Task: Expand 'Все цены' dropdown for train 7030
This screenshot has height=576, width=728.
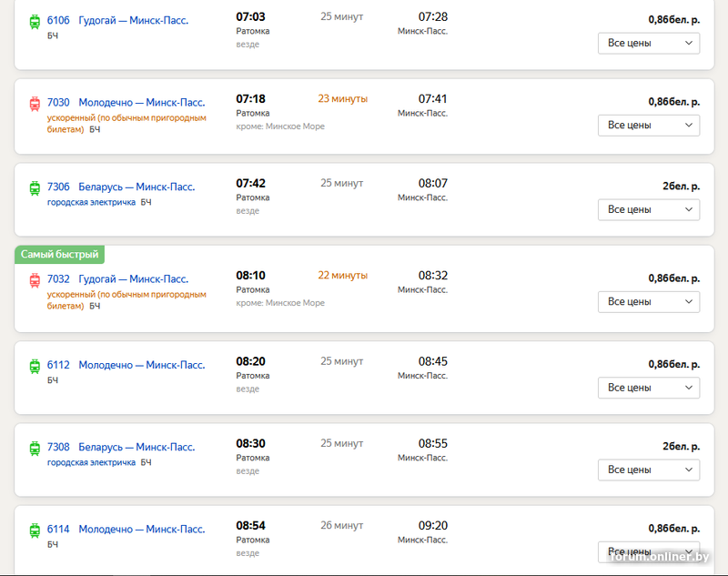Action: coord(648,125)
